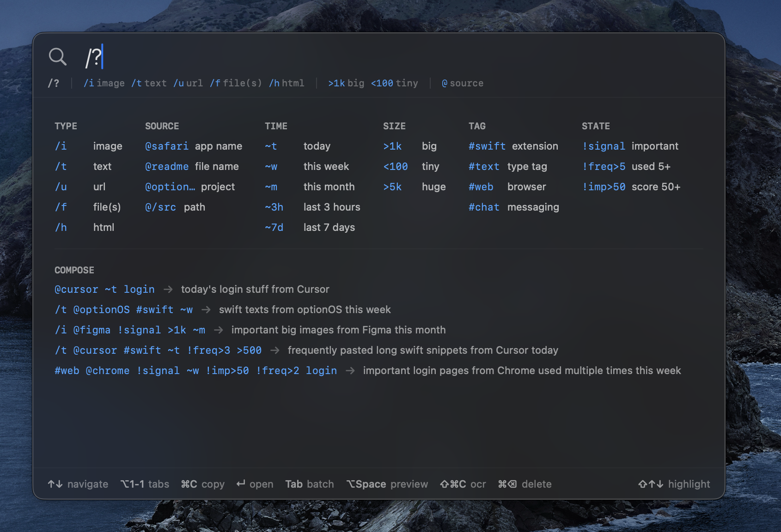Click the delete shortcut in footer

point(525,484)
